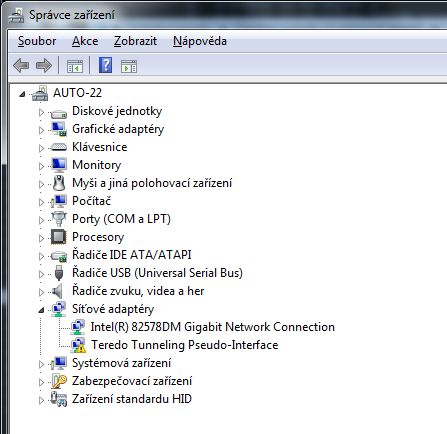Collapse the AUTO-22 root node

coord(22,94)
